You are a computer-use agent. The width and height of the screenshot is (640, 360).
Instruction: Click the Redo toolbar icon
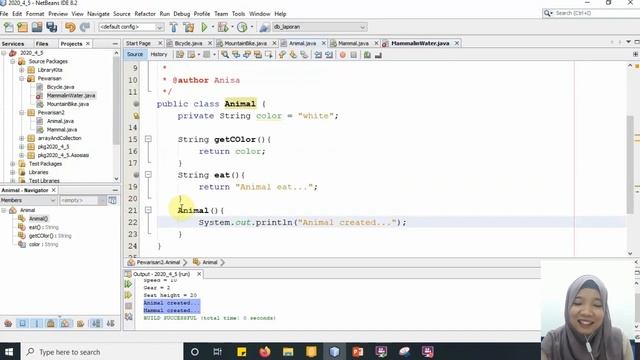coord(84,27)
